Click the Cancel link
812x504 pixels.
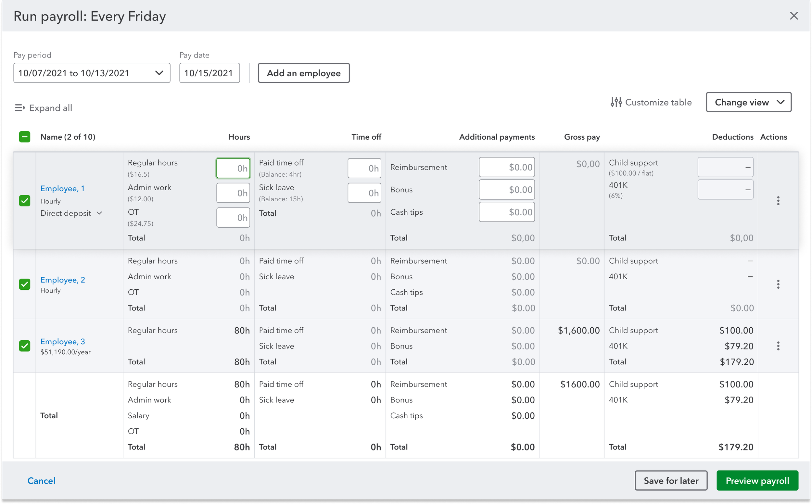(41, 481)
